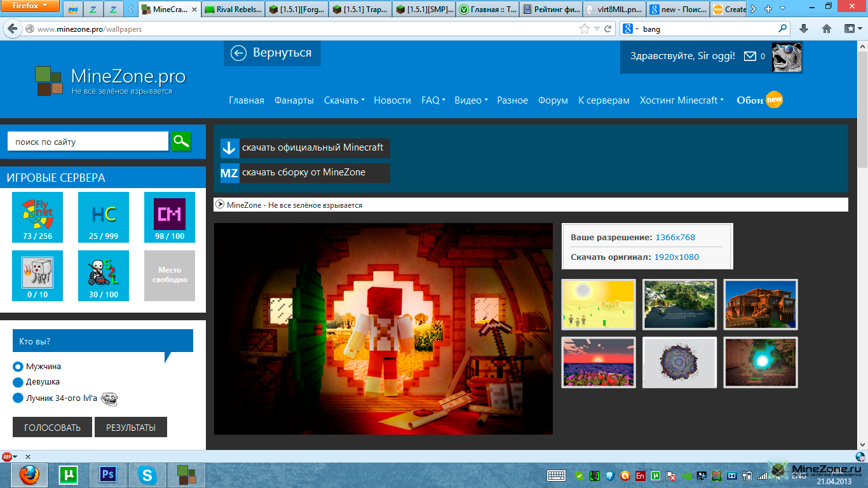868x488 pixels.
Task: Click the green site search magnifier button
Action: [181, 141]
